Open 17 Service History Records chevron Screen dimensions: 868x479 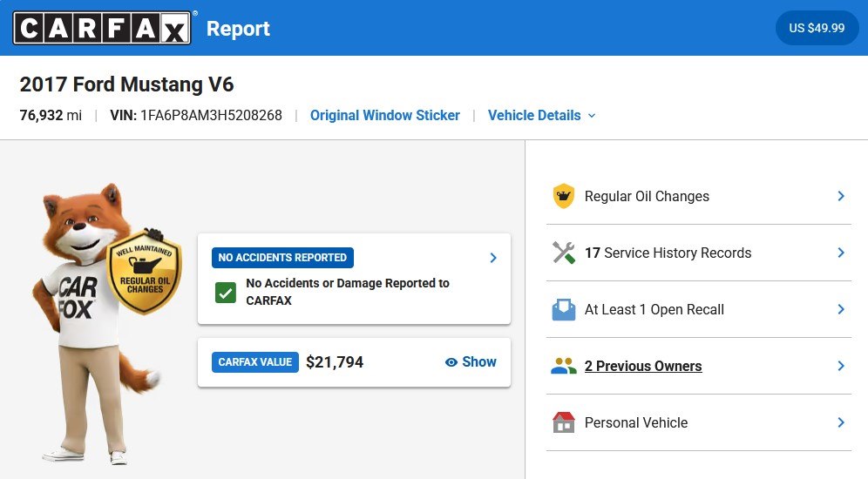pos(841,253)
